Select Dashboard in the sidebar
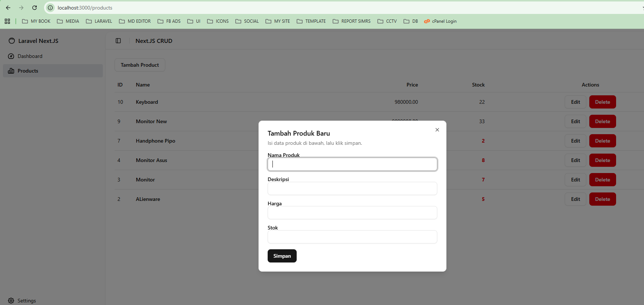Viewport: 644px width, 305px height. pos(53,56)
